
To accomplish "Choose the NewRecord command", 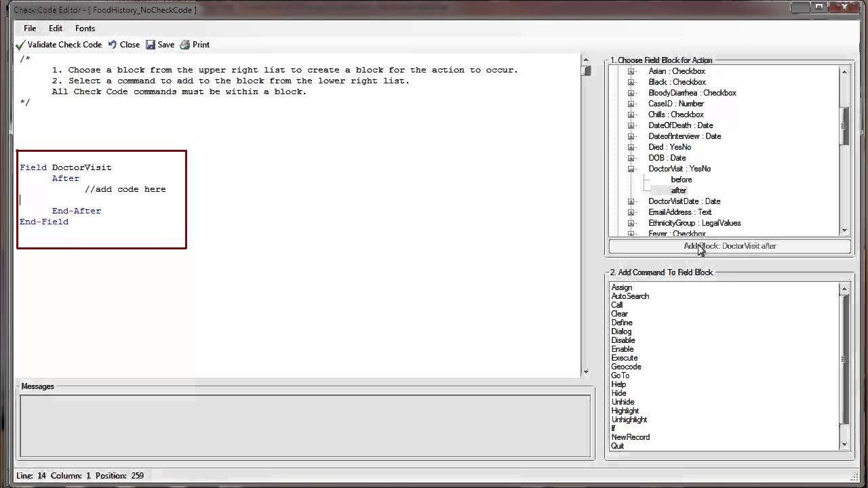I will tap(631, 437).
